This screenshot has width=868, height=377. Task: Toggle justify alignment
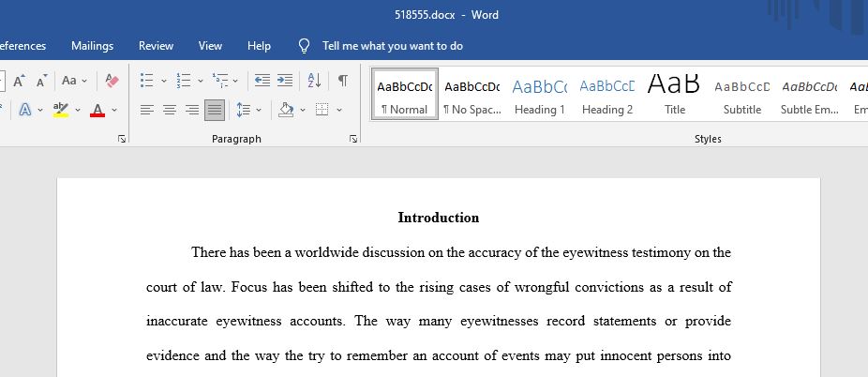pyautogui.click(x=215, y=110)
